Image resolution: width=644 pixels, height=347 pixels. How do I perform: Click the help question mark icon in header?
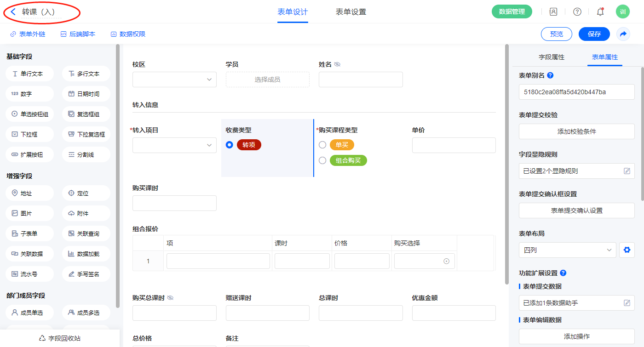[x=577, y=12]
